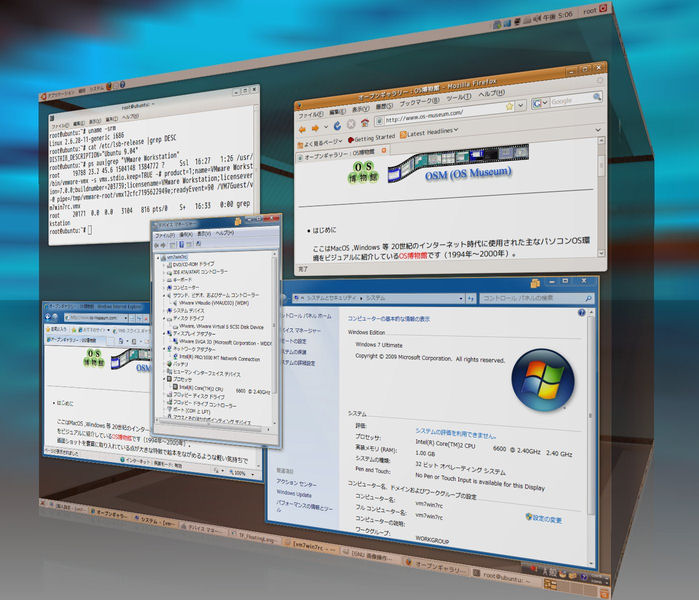Viewport: 699px width, 600px height.
Task: Collapse the vm7win7rc root node
Action: click(158, 258)
